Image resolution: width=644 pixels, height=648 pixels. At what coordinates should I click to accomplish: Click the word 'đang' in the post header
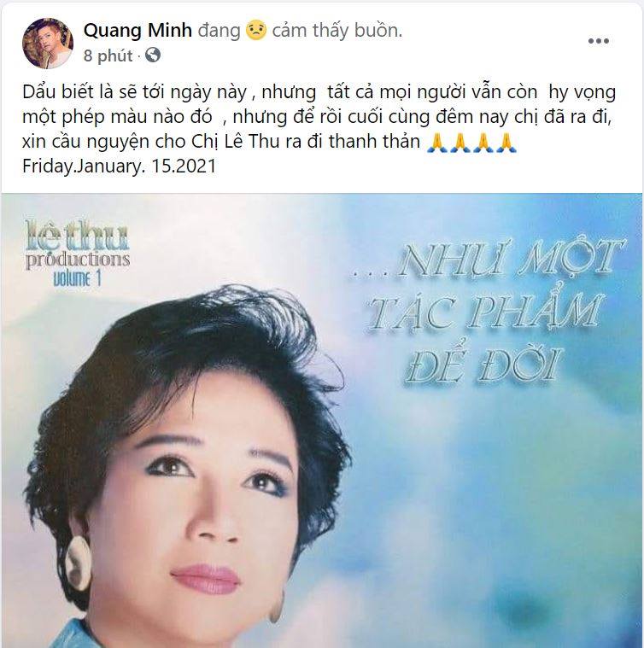[x=219, y=32]
